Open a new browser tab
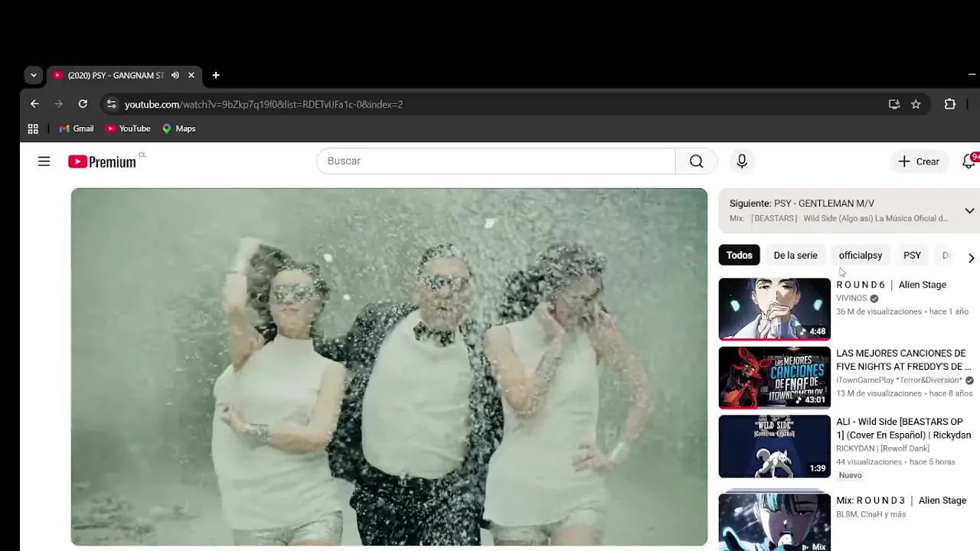The image size is (980, 551). click(x=216, y=75)
